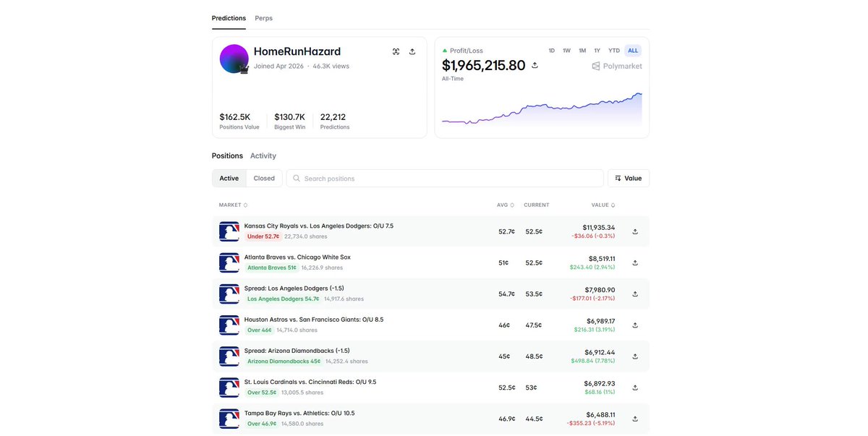Image resolution: width=868 pixels, height=436 pixels.
Task: Open the St. Louis Cardinals vs. Reds market
Action: (310, 382)
